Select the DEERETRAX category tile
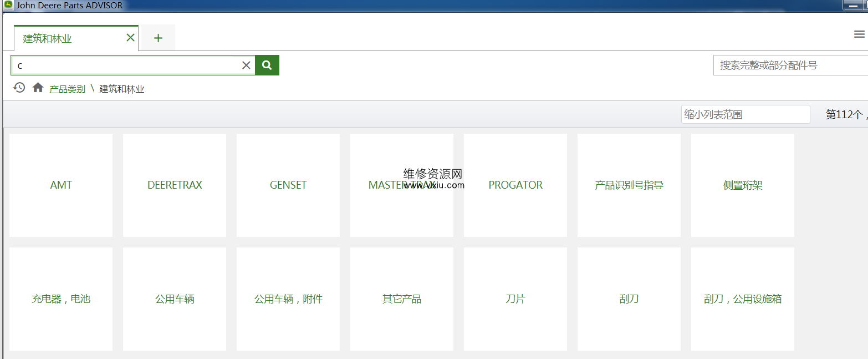868x359 pixels. [x=175, y=185]
